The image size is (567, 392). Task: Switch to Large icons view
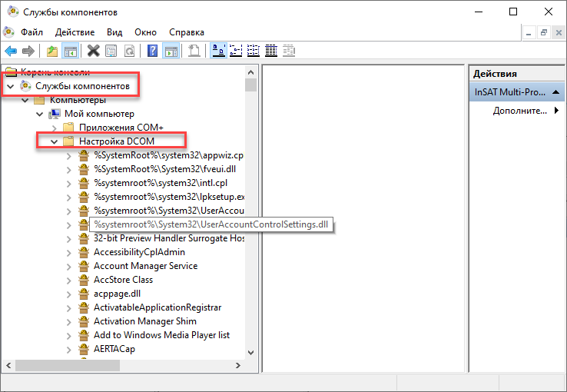click(x=218, y=51)
